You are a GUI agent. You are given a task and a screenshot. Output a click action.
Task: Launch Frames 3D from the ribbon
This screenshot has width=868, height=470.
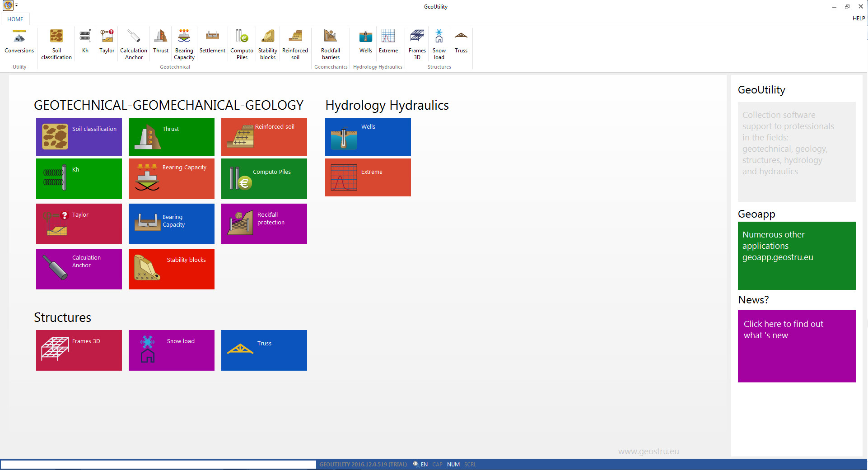tap(417, 44)
